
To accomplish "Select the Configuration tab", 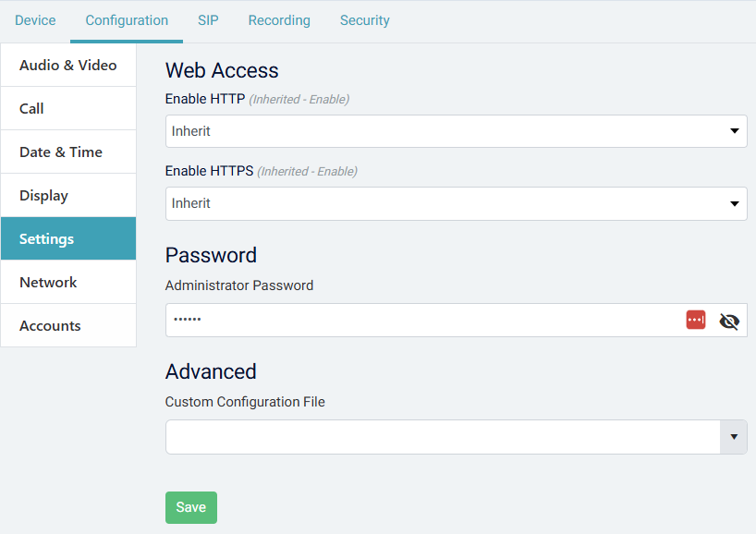I will [126, 19].
